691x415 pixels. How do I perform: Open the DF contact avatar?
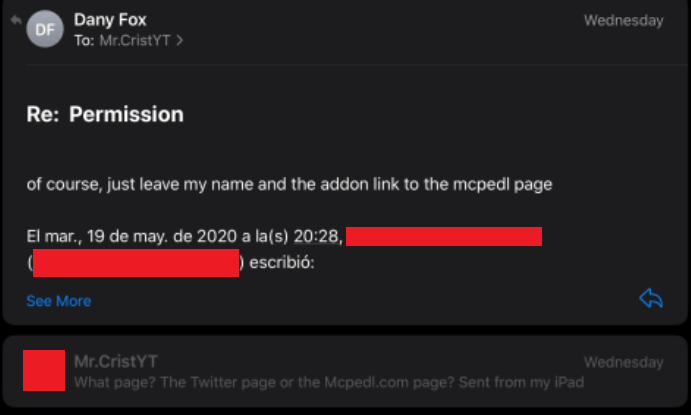45,29
